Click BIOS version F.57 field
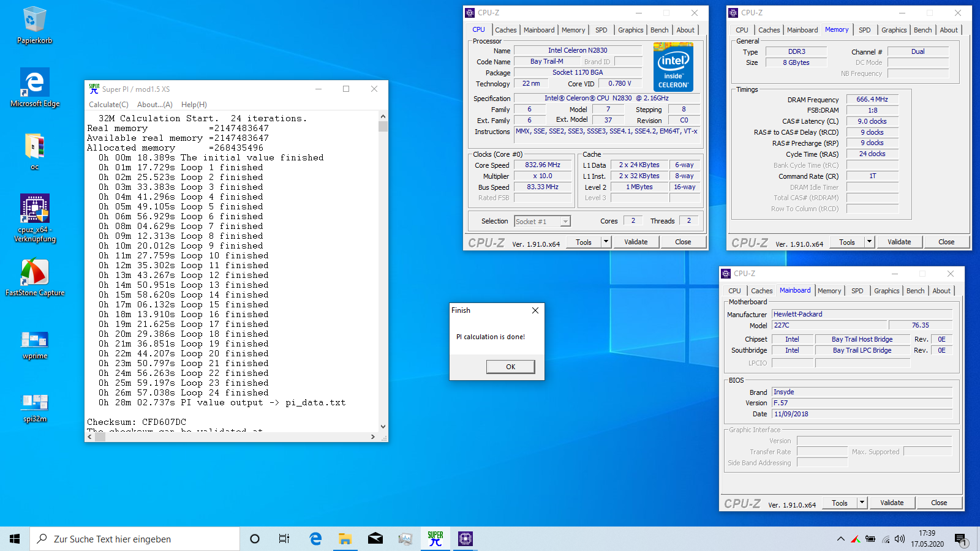 point(862,403)
